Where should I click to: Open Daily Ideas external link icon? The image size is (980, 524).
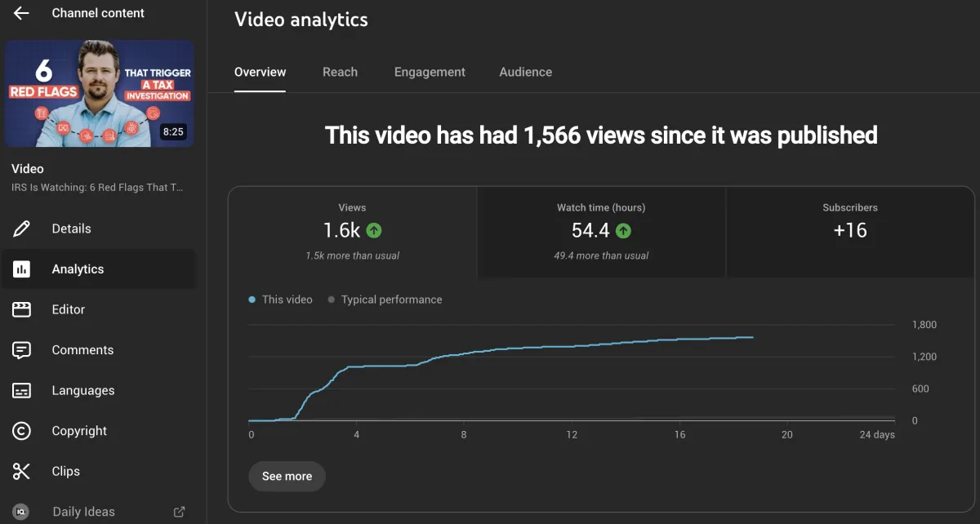point(179,512)
